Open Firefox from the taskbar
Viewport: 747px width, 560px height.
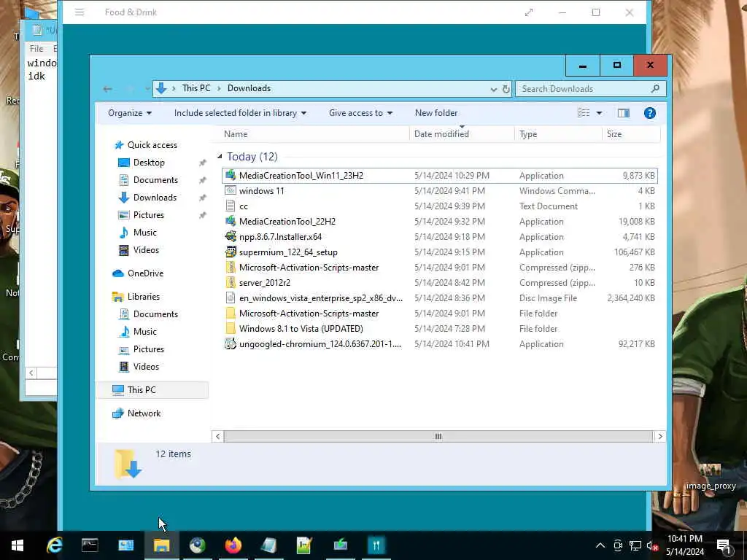pyautogui.click(x=233, y=545)
